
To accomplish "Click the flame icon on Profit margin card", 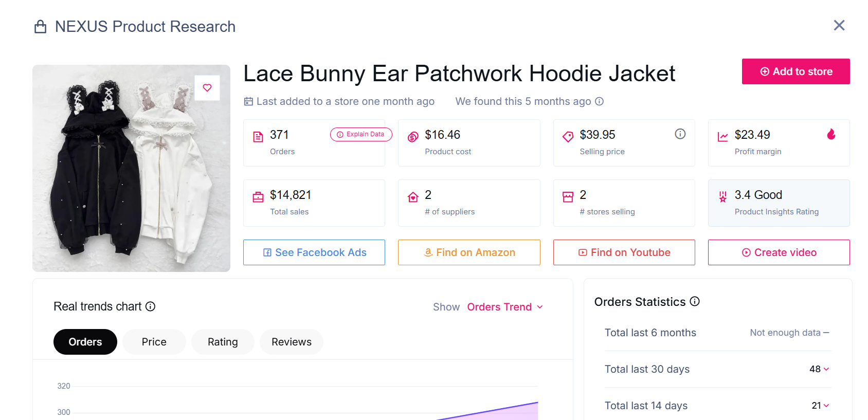I will pos(831,134).
